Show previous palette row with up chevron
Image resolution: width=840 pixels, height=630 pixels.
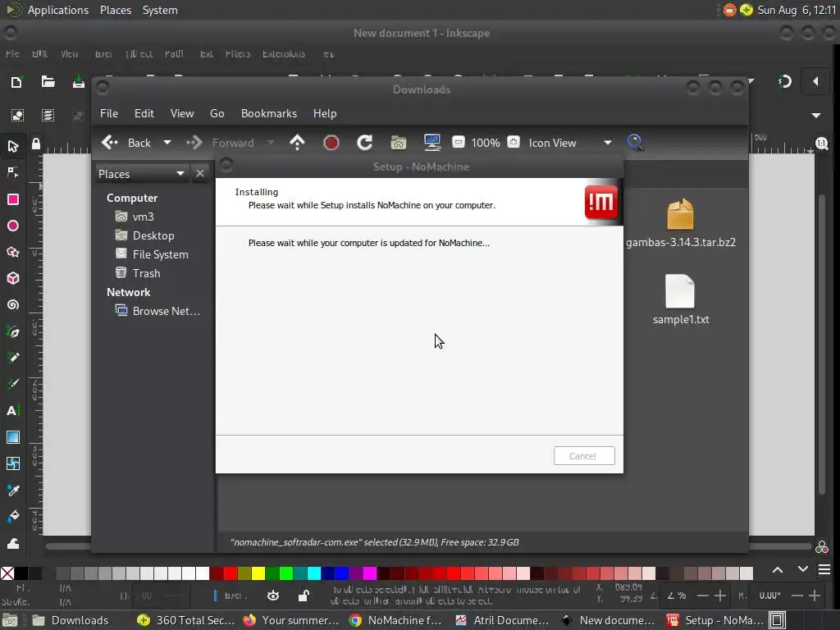click(x=778, y=570)
